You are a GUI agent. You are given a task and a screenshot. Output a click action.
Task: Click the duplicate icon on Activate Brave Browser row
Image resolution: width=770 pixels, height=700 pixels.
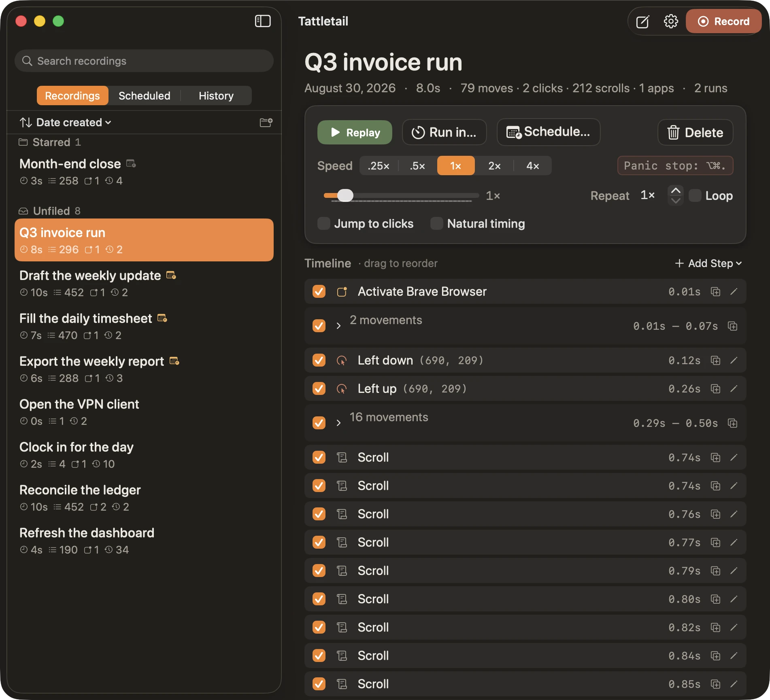coord(715,292)
